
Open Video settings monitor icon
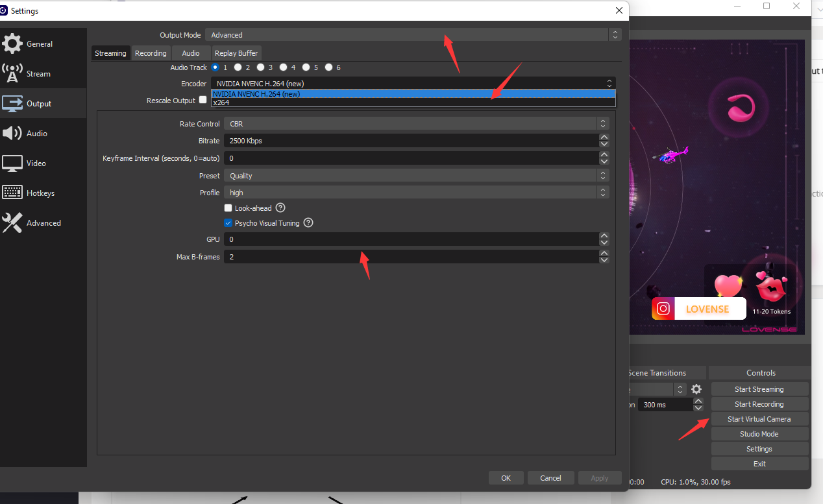tap(12, 163)
